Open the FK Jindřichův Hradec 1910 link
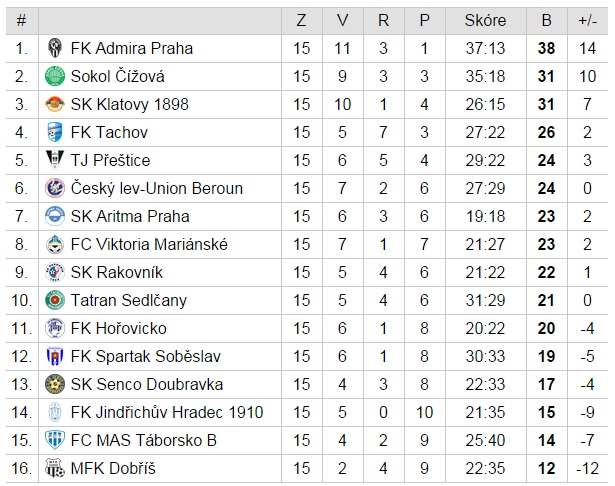 click(167, 412)
